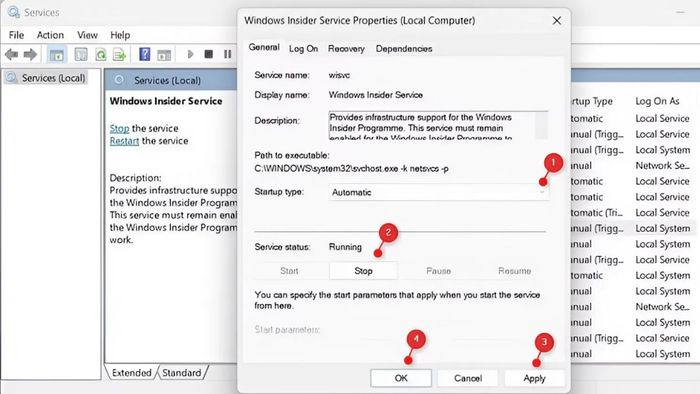
Task: Click the Pause button in dialog
Action: pos(438,271)
